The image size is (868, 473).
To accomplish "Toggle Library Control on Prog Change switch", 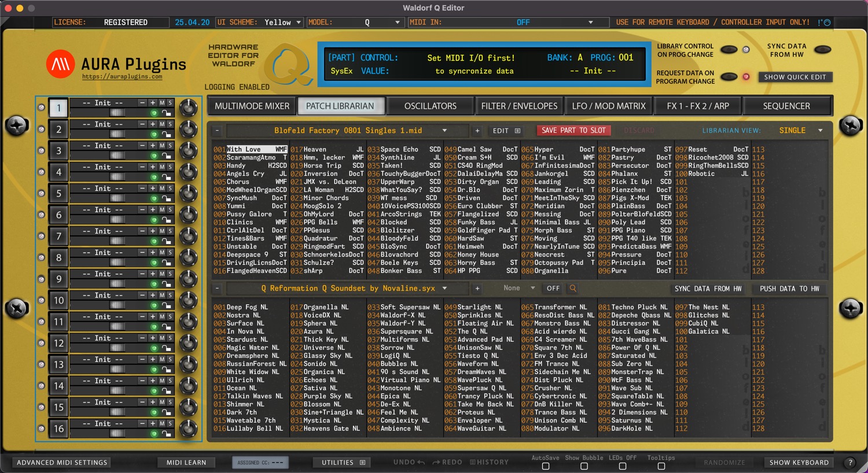I will pyautogui.click(x=729, y=50).
